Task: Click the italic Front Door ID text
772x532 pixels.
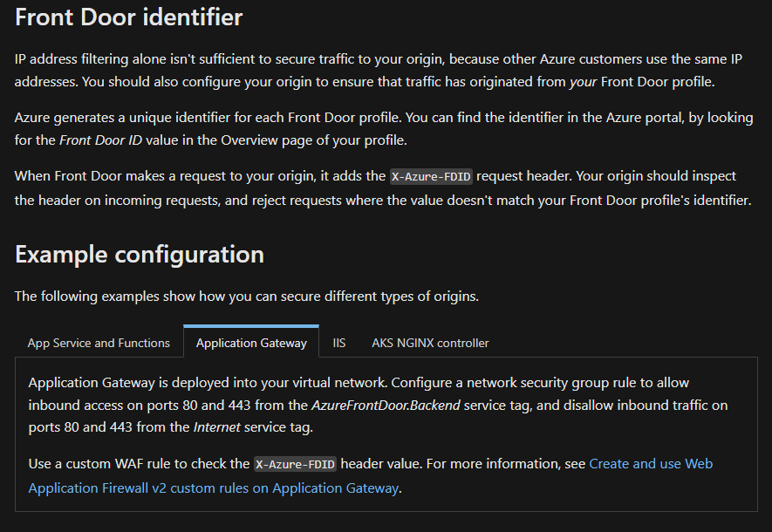Action: coord(100,140)
